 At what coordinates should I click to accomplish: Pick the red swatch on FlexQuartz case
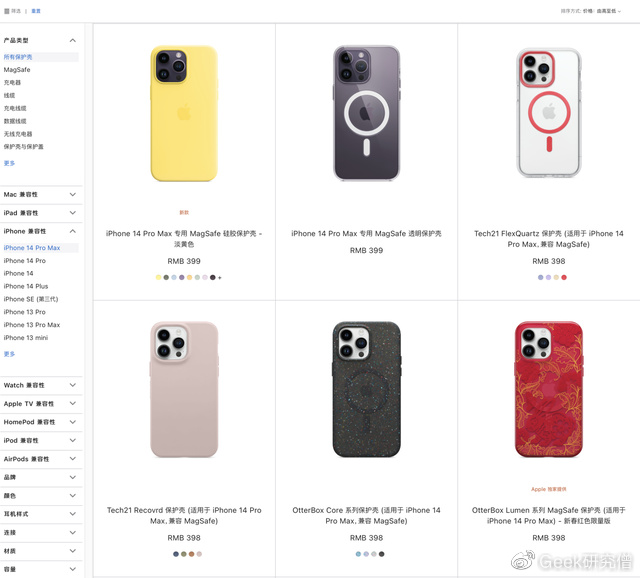point(564,278)
